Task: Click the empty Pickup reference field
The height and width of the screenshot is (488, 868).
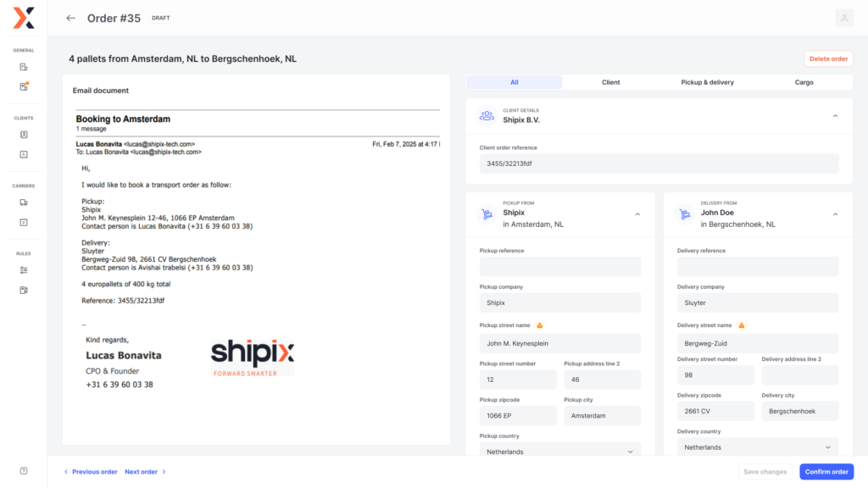Action: pos(559,267)
